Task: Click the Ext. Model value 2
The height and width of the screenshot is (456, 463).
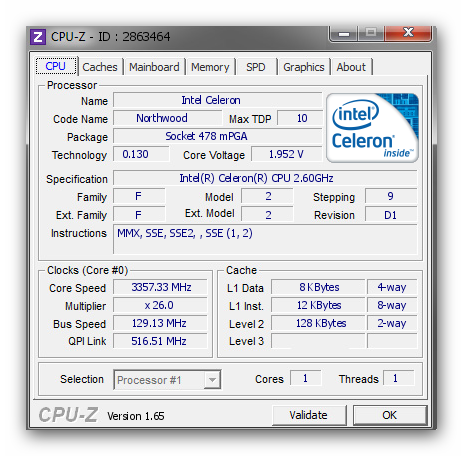Action: pyautogui.click(x=267, y=214)
